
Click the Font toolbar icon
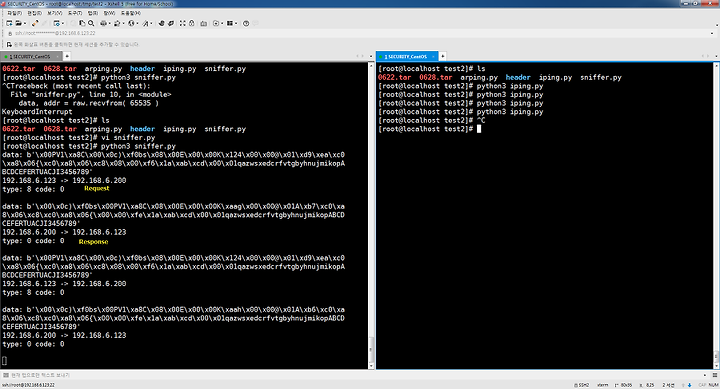[x=146, y=23]
